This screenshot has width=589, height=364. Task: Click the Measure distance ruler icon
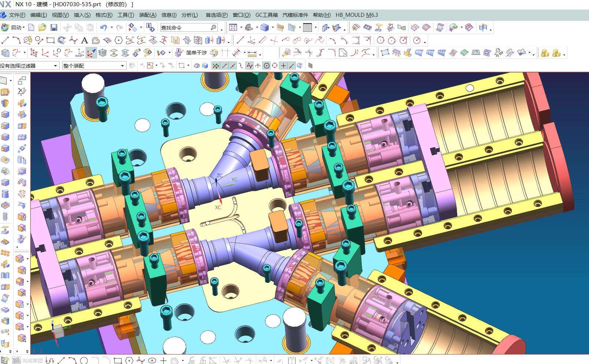[252, 53]
